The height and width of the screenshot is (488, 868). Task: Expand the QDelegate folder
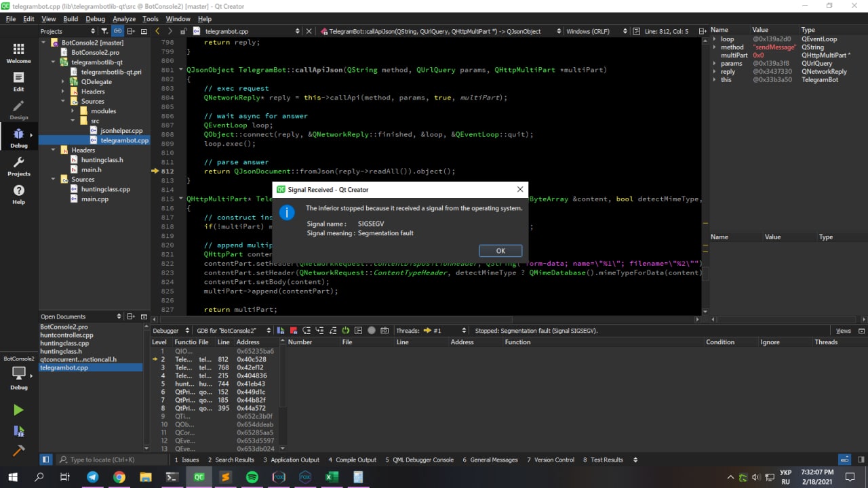tap(64, 81)
